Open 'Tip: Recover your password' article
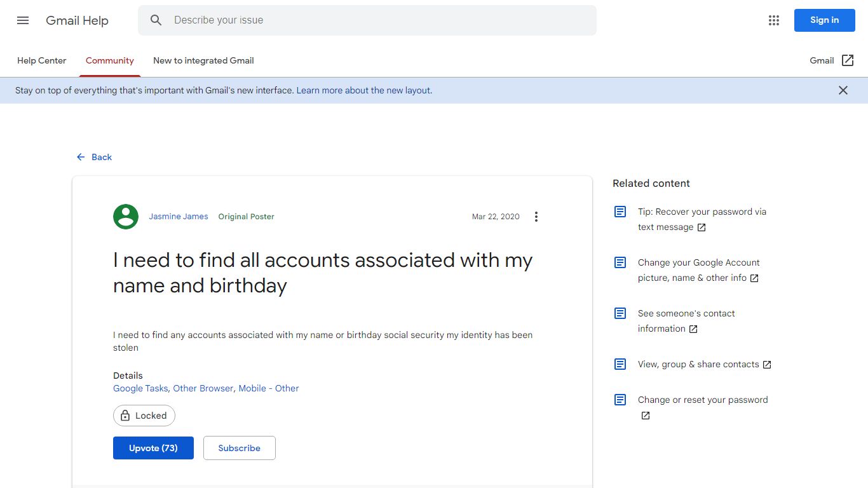The height and width of the screenshot is (488, 868). click(x=702, y=219)
